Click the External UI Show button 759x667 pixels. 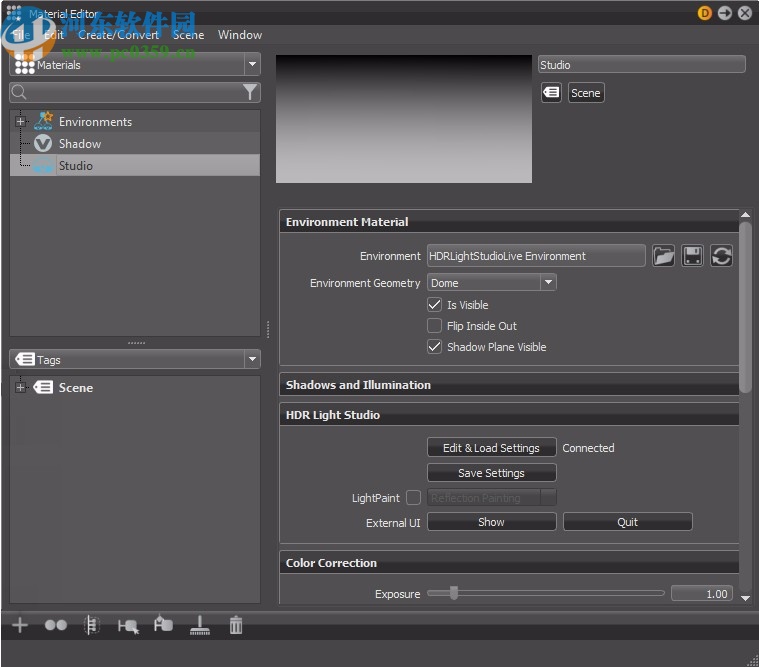click(491, 522)
